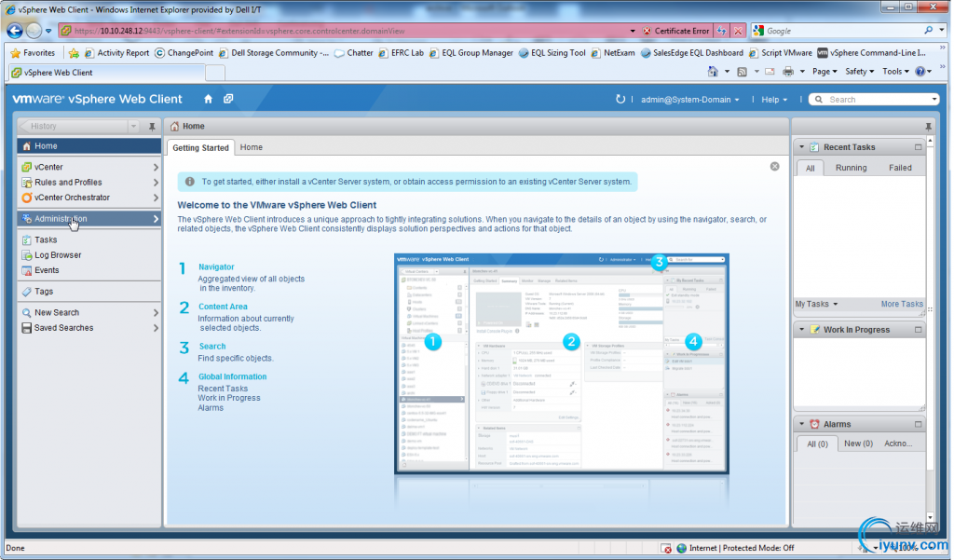Click the Certificate Error shield
The height and width of the screenshot is (560, 954).
tap(647, 31)
